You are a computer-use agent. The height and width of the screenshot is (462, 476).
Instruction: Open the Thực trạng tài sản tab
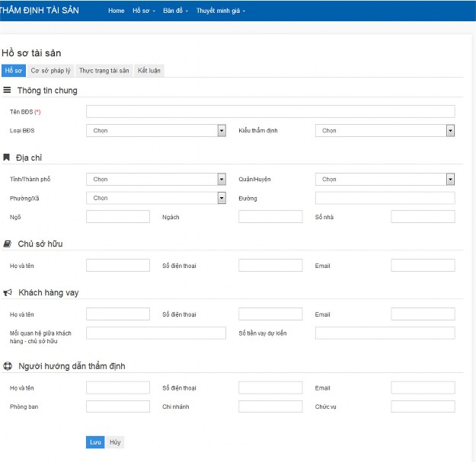104,71
